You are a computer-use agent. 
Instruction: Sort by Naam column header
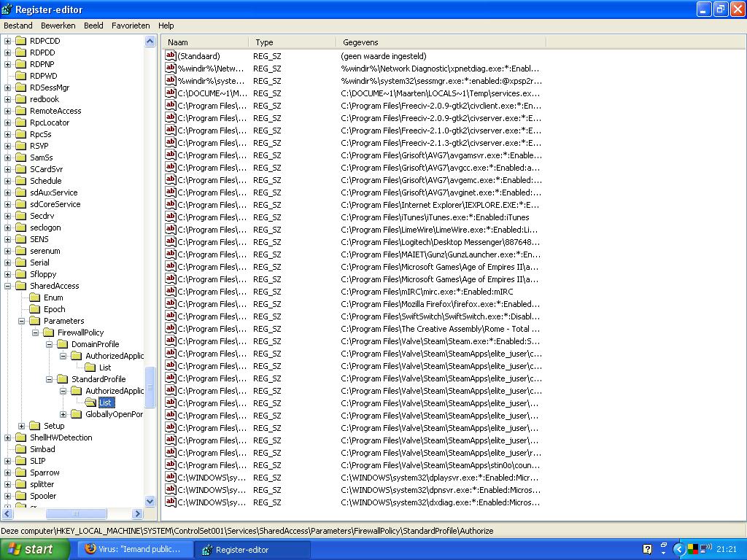(205, 42)
